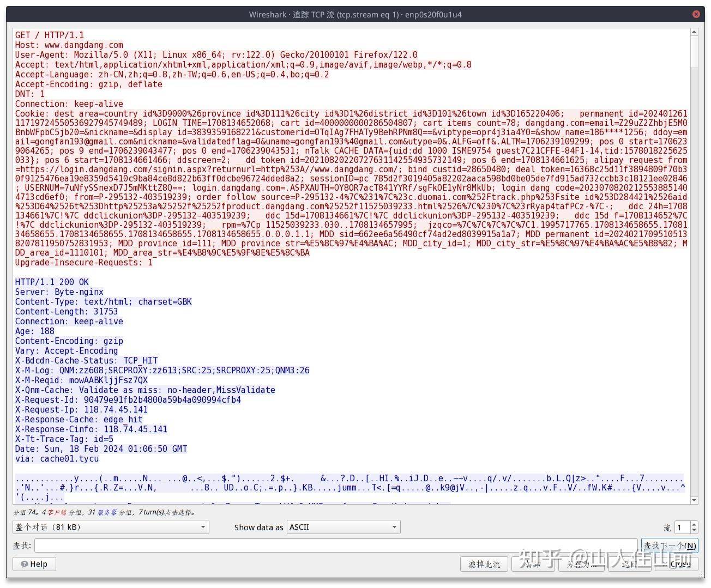Close the Wireshark follow-stream window

(x=696, y=14)
